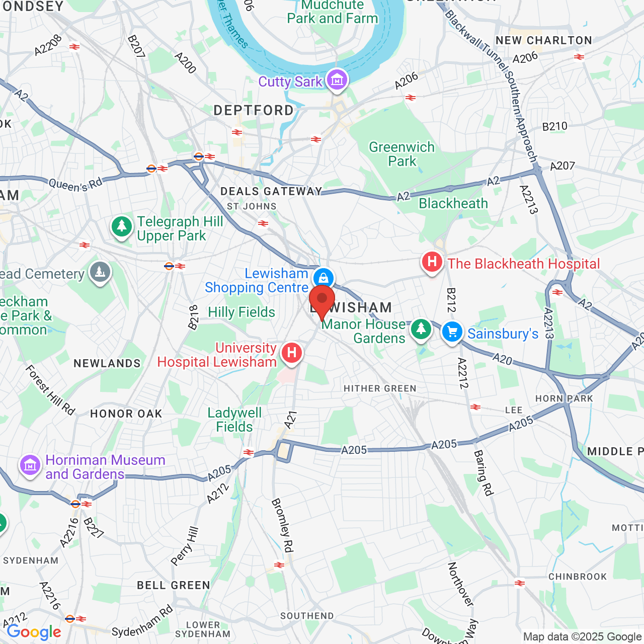
Task: Click the Sainsbury's shopping cart icon
Action: tap(452, 333)
